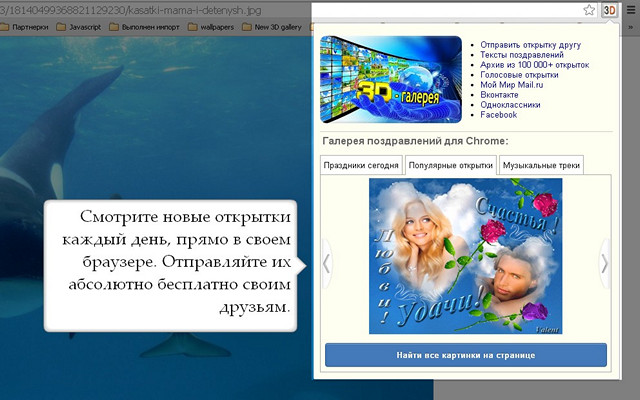This screenshot has height=400, width=640.
Task: Open the Chrome hamburger menu
Action: click(630, 10)
